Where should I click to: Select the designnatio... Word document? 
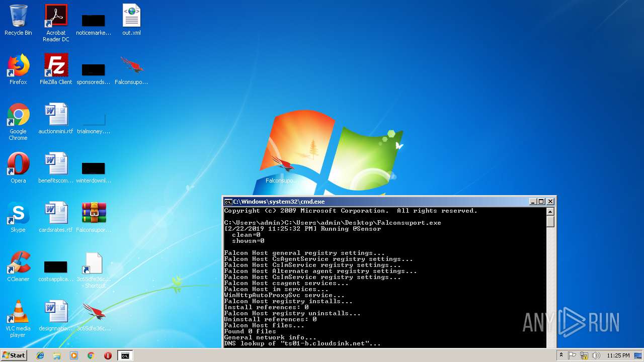(56, 316)
